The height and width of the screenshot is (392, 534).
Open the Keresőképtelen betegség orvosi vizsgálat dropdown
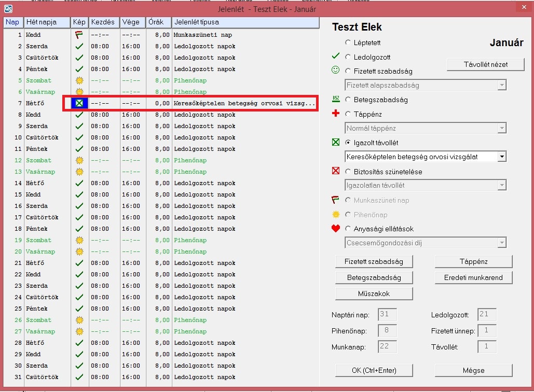coord(501,157)
